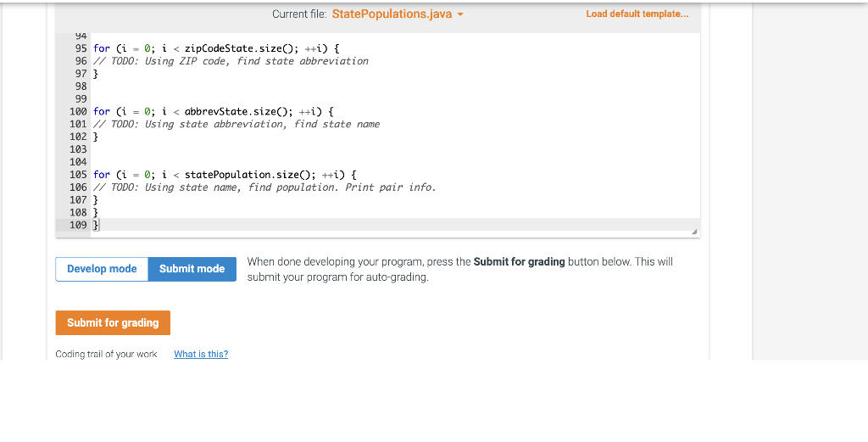Click the TODO find population comment line
Image resolution: width=868 pixels, height=442 pixels.
(x=264, y=187)
